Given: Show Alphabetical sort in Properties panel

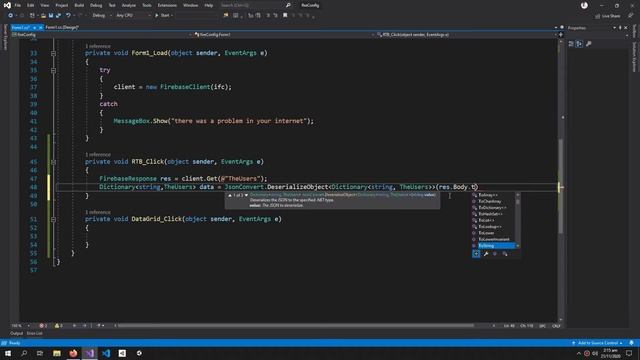Looking at the screenshot, I should tap(579, 44).
